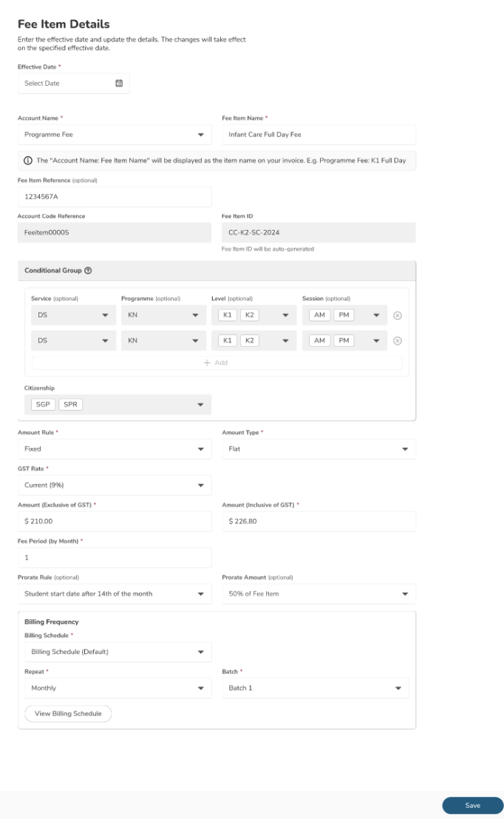Open the Effective Date calendar picker icon
Viewport: 504px width, 819px height.
pyautogui.click(x=119, y=84)
